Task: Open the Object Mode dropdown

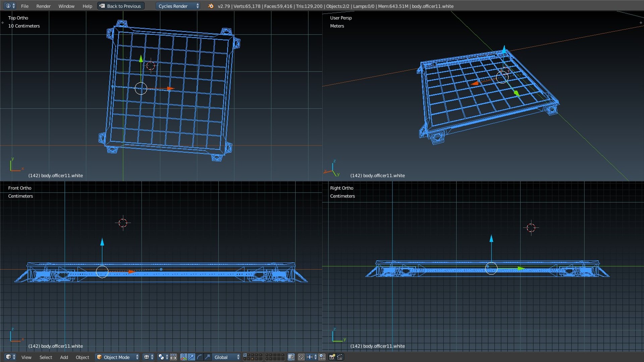Action: [117, 357]
